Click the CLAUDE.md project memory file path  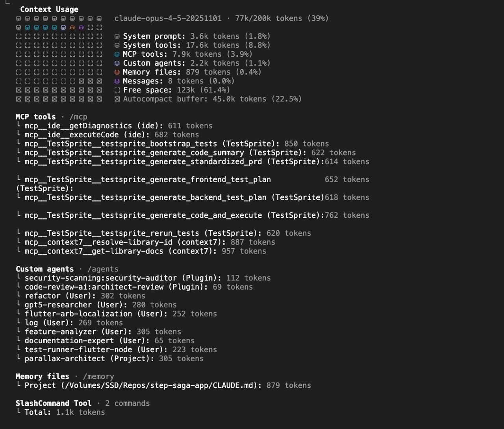[x=158, y=386]
